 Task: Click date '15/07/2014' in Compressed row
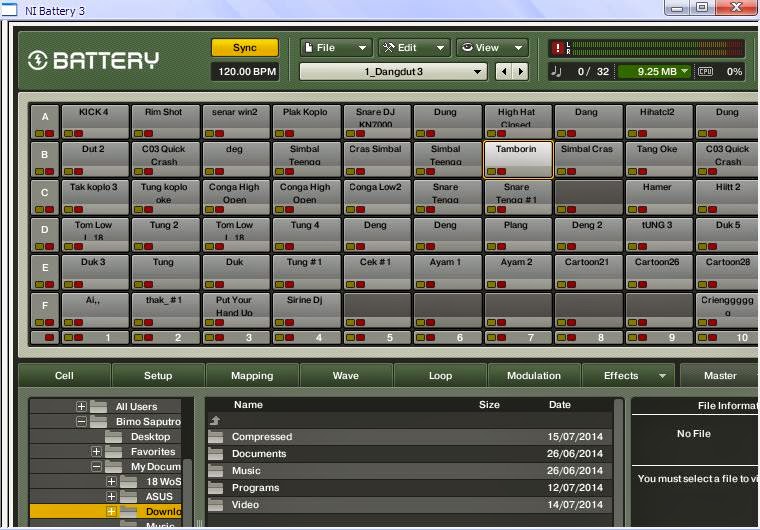point(575,437)
